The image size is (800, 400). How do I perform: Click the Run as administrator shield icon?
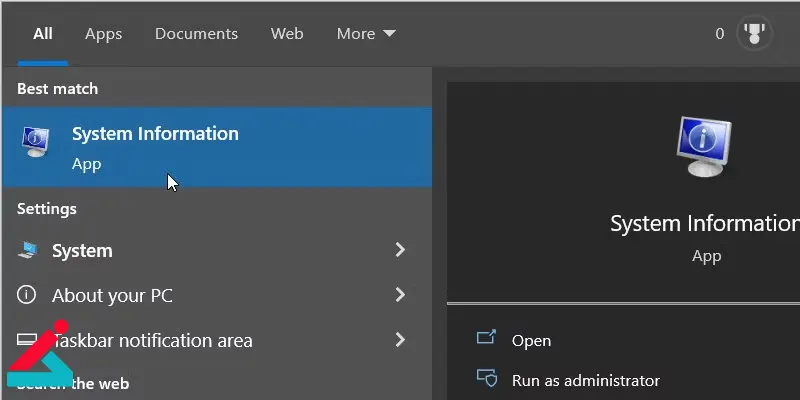[x=487, y=378]
